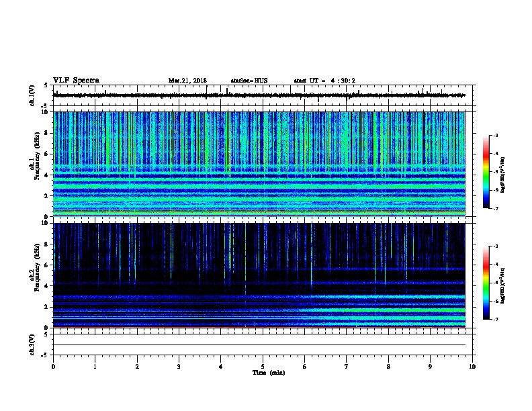This screenshot has height=411, width=532.
Task: Click the 6 kHz tick label of ch.1 spectrogram
Action: pos(47,154)
